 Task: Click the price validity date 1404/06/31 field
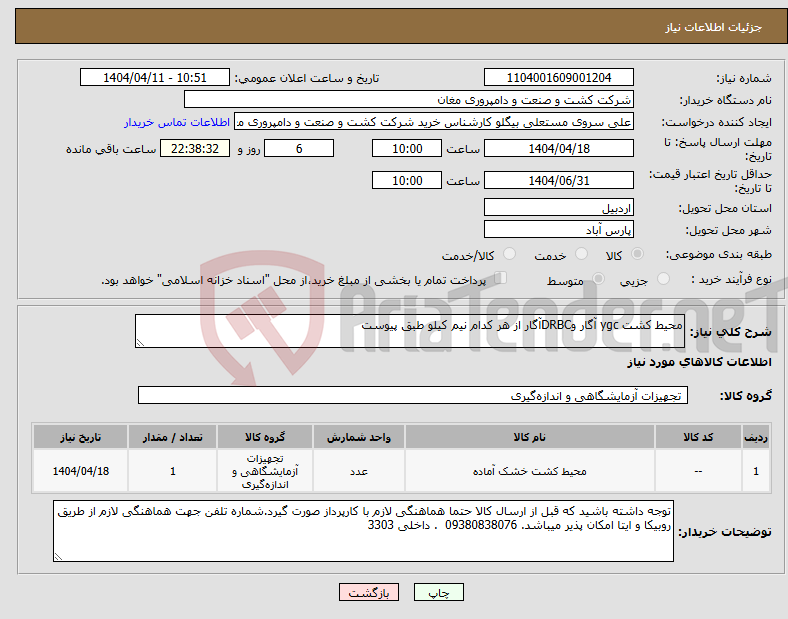pyautogui.click(x=558, y=180)
